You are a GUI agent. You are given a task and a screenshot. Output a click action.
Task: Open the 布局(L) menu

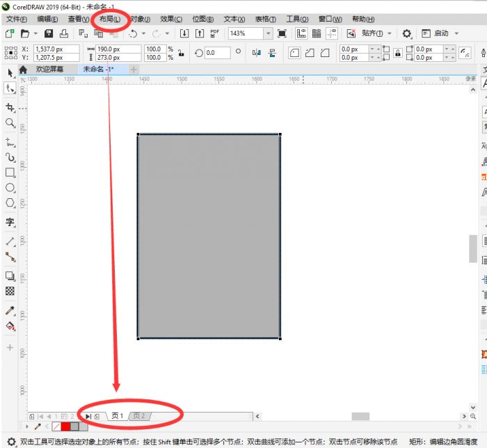(110, 19)
